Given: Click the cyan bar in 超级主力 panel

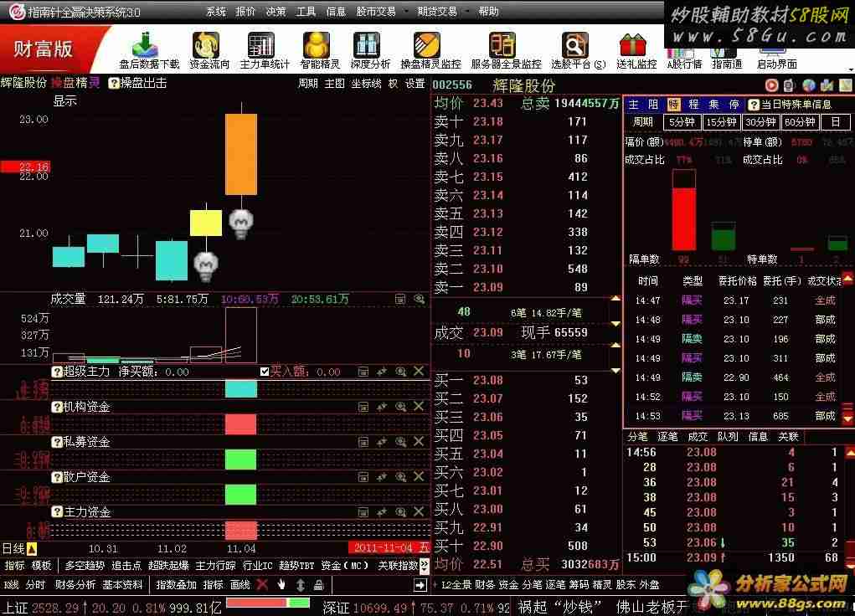Looking at the screenshot, I should (241, 388).
